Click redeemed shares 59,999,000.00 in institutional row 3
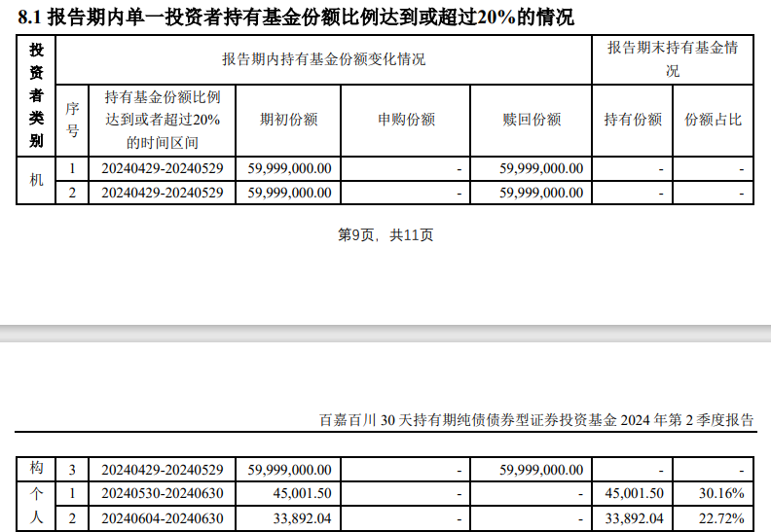 click(x=541, y=470)
